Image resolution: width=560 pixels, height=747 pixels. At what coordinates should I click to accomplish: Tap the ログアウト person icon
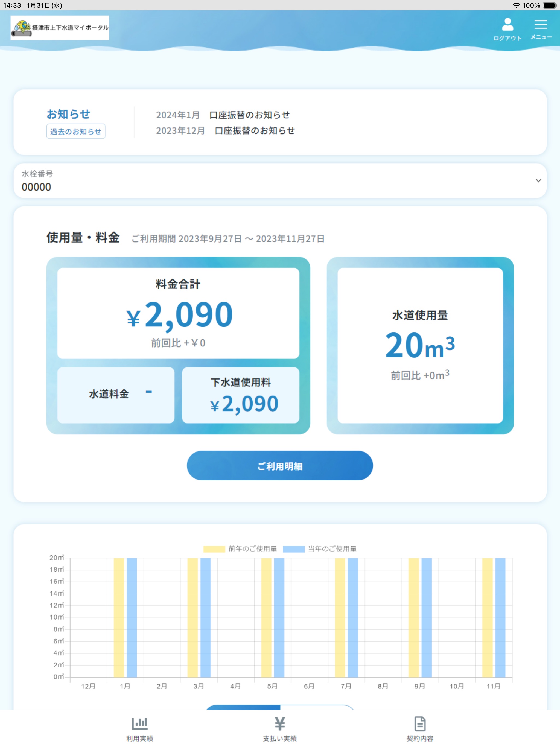coord(507,25)
